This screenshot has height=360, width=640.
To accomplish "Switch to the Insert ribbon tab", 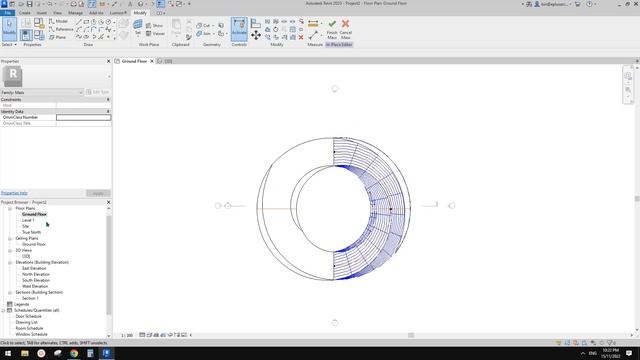I will pos(41,13).
